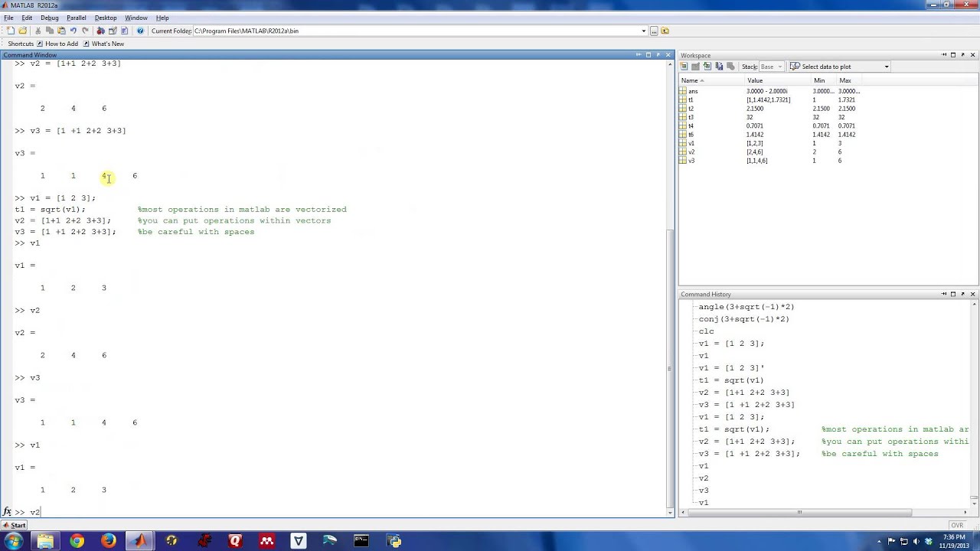The width and height of the screenshot is (980, 551).
Task: Open the Window menu
Action: (x=136, y=18)
